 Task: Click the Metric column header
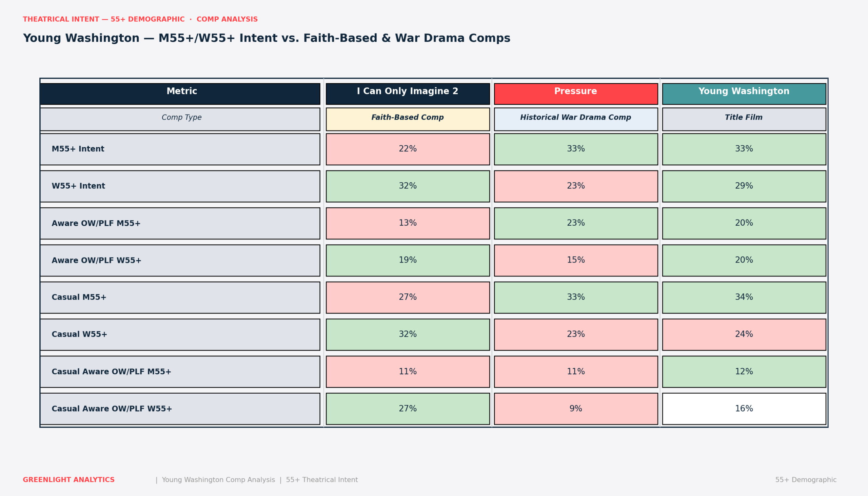click(180, 94)
